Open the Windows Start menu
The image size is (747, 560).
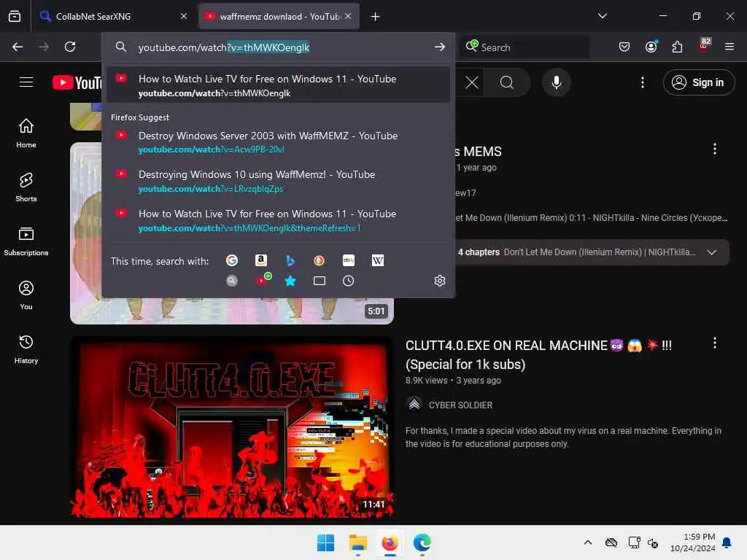point(326,542)
